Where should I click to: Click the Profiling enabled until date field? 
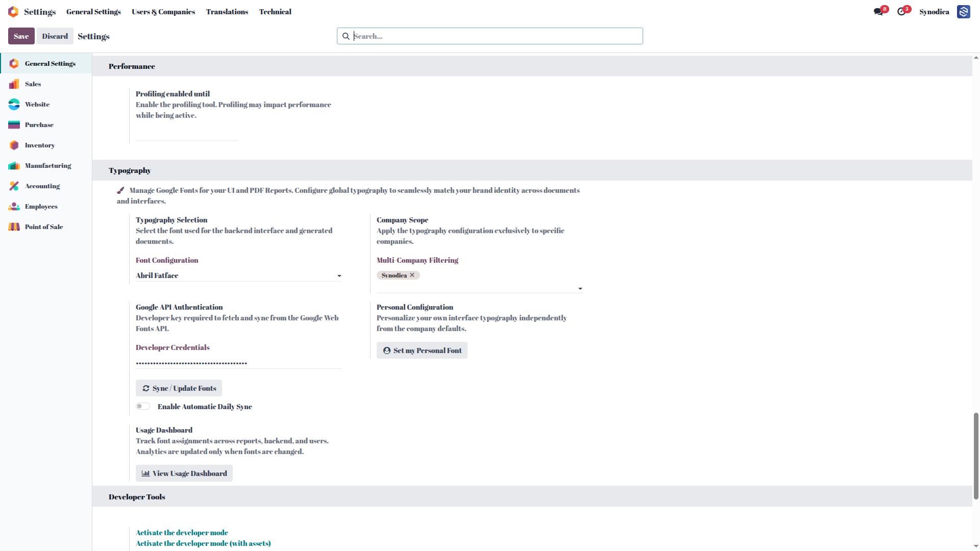pyautogui.click(x=187, y=134)
